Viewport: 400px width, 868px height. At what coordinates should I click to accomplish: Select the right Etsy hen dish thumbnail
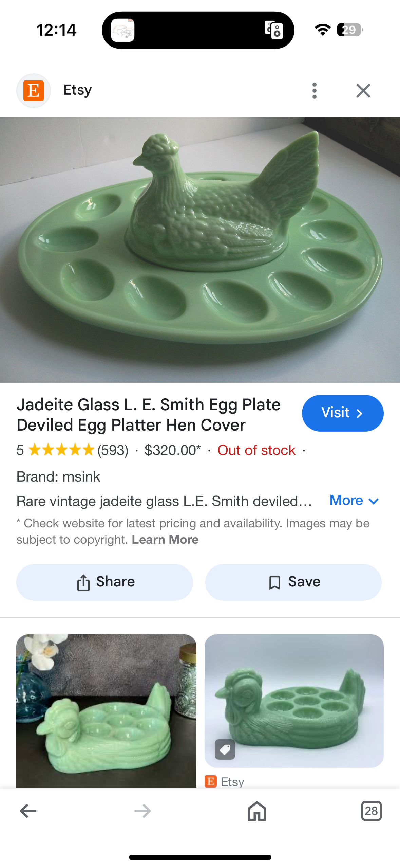point(294,701)
